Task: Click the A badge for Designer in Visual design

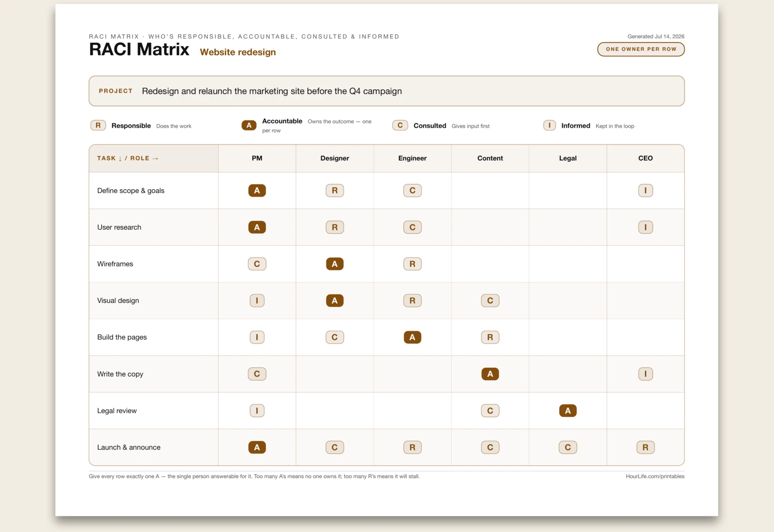Action: click(335, 301)
